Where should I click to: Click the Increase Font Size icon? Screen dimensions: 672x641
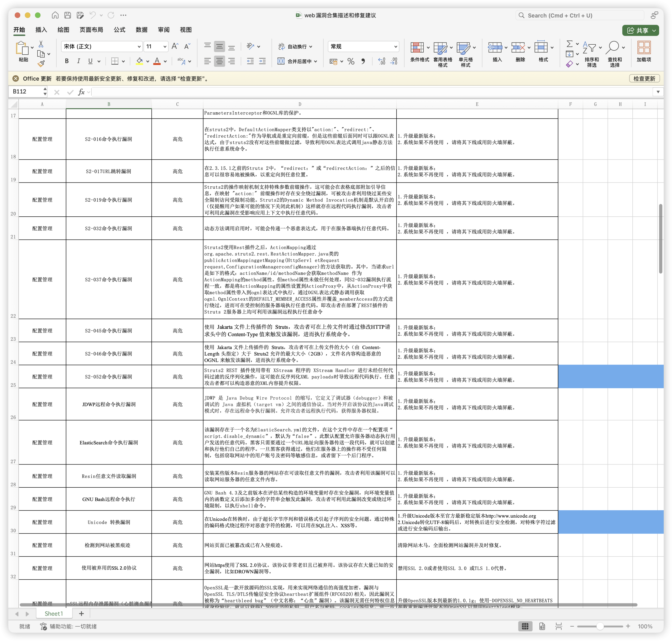pos(175,46)
